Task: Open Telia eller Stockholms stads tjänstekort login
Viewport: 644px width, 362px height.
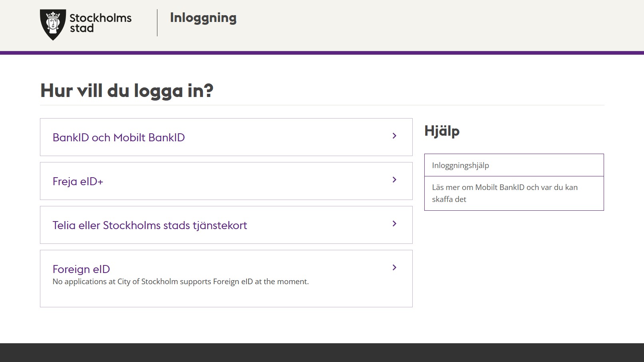Action: [x=150, y=226]
